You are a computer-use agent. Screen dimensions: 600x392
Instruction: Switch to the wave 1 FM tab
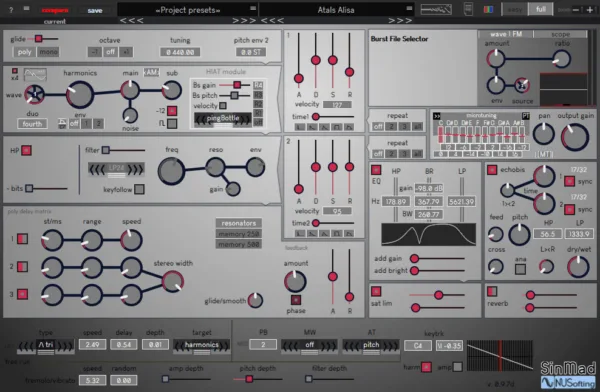click(505, 34)
